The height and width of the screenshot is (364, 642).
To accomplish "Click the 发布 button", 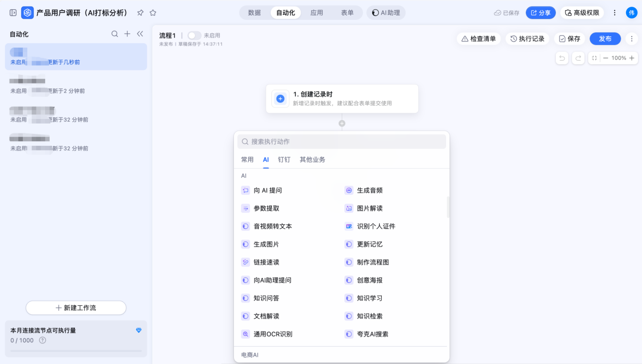I will click(x=605, y=38).
